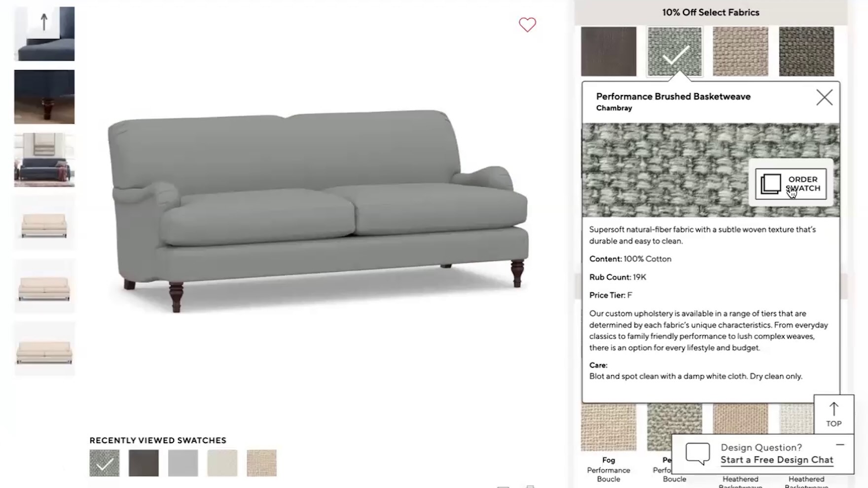Image resolution: width=868 pixels, height=488 pixels.
Task: Pick dark gray recently viewed swatch
Action: pos(144,463)
